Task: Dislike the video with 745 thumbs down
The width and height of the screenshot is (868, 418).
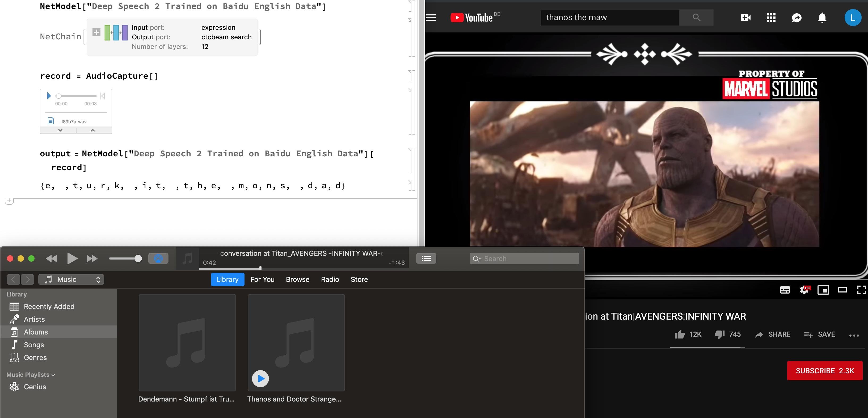Action: 727,334
